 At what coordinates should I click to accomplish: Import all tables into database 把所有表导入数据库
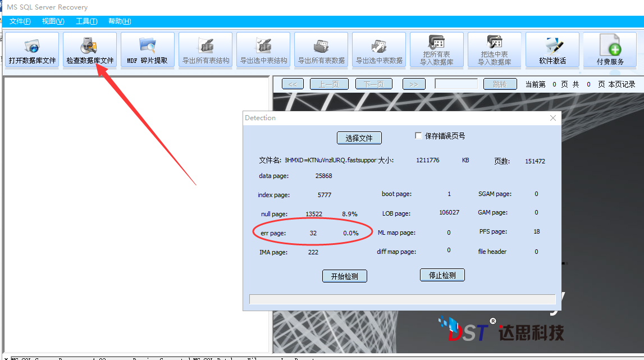(437, 50)
